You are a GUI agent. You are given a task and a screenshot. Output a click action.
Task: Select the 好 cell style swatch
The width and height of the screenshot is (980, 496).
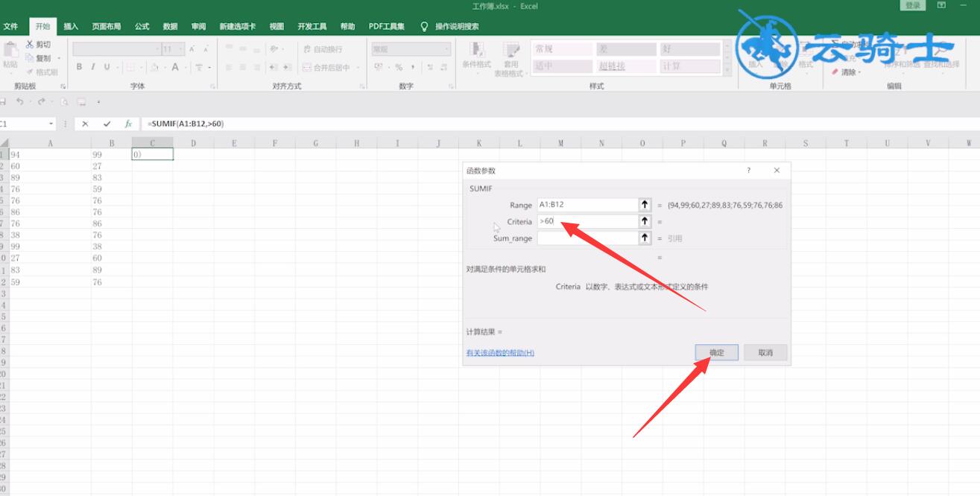[x=689, y=49]
